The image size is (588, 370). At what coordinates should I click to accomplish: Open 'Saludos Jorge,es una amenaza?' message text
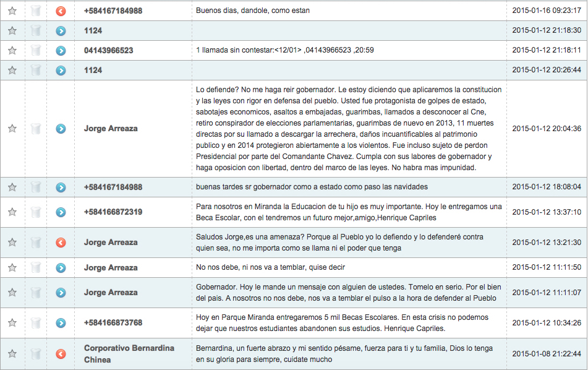pyautogui.click(x=339, y=243)
